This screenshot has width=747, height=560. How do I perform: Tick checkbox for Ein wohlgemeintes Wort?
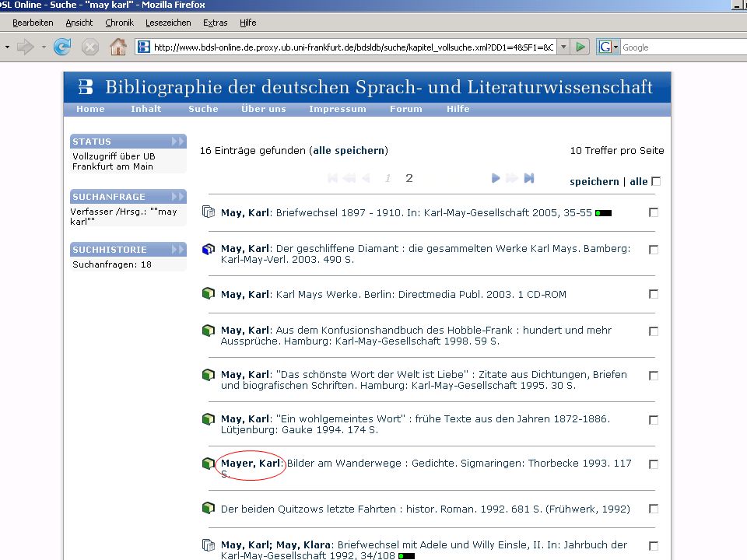(654, 419)
